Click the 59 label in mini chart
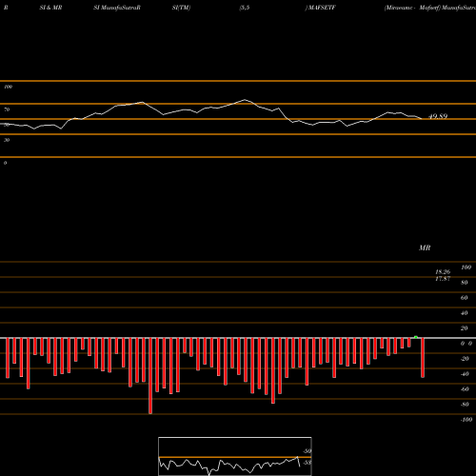476x476 pixels. [x=307, y=451]
